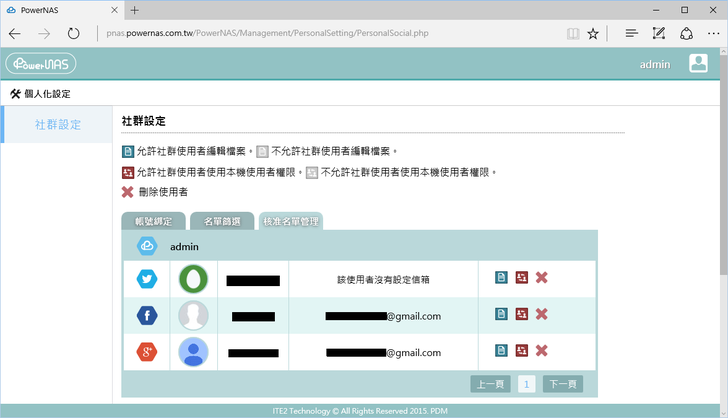
Task: Toggle local user permission for Twitter user
Action: click(522, 278)
